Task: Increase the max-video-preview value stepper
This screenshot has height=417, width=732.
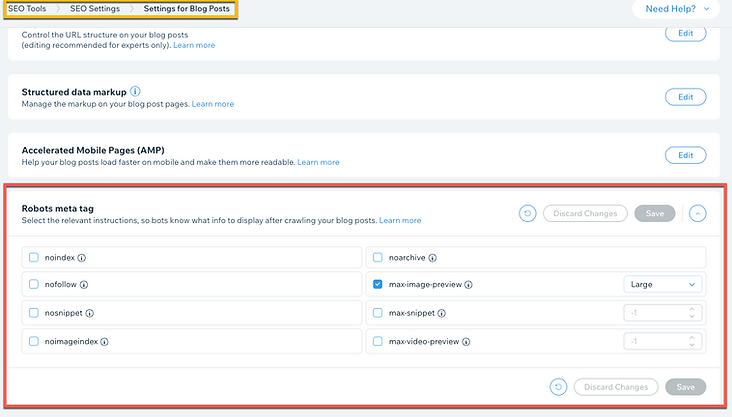Action: point(692,338)
